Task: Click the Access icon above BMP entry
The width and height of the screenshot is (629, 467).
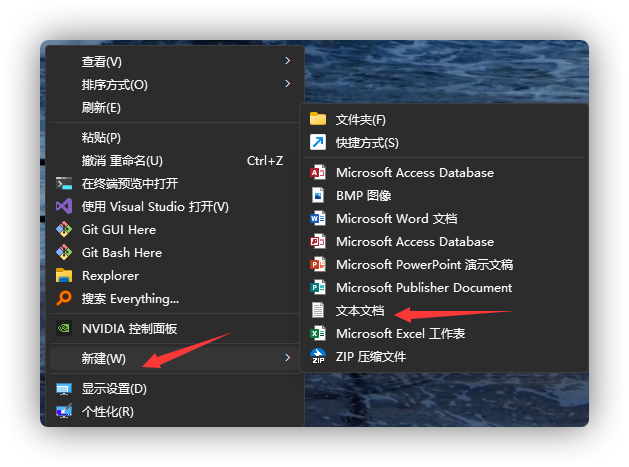Action: tap(318, 173)
